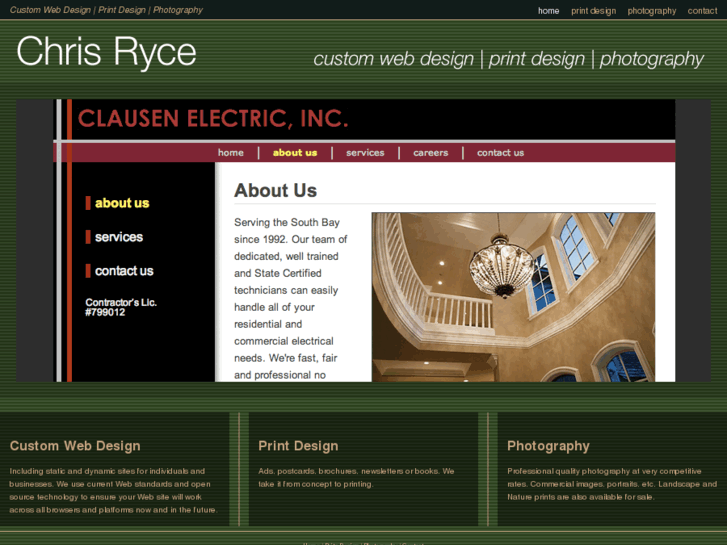Click 'contact us' in the black sidebar
The image size is (727, 545).
pos(124,271)
